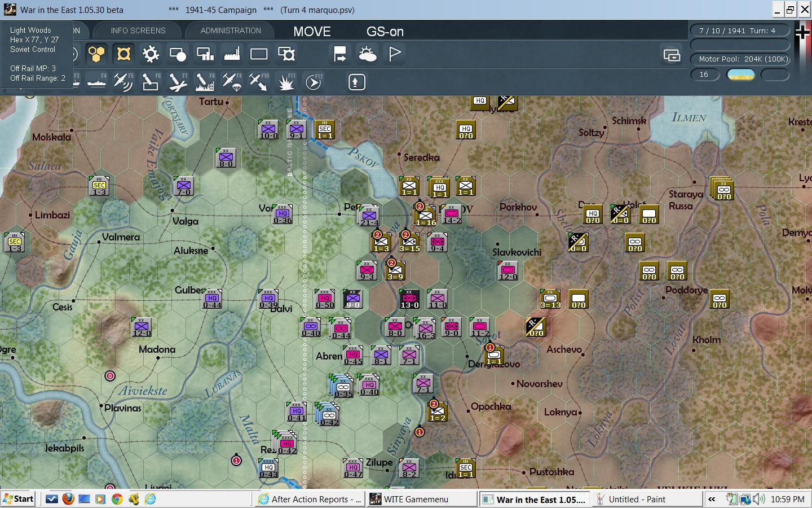Select the 21-4 unit near Pskov
Screen dimensions: 812x508
(369, 216)
